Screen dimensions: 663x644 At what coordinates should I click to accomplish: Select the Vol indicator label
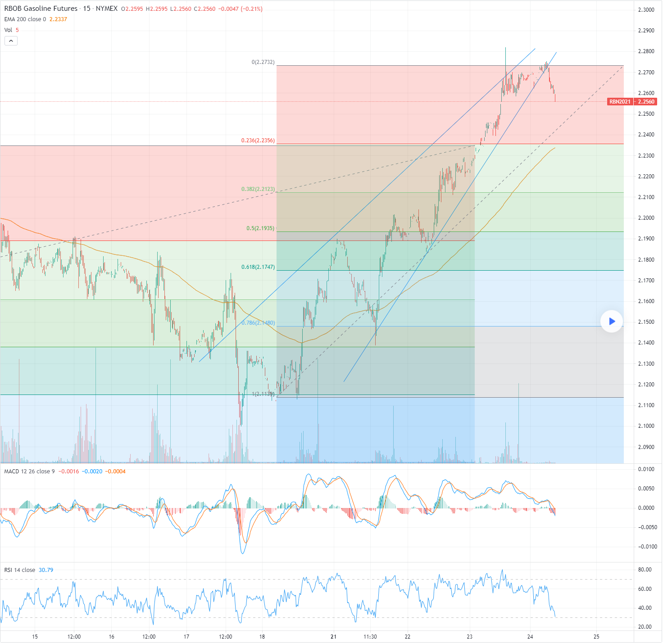pos(8,30)
